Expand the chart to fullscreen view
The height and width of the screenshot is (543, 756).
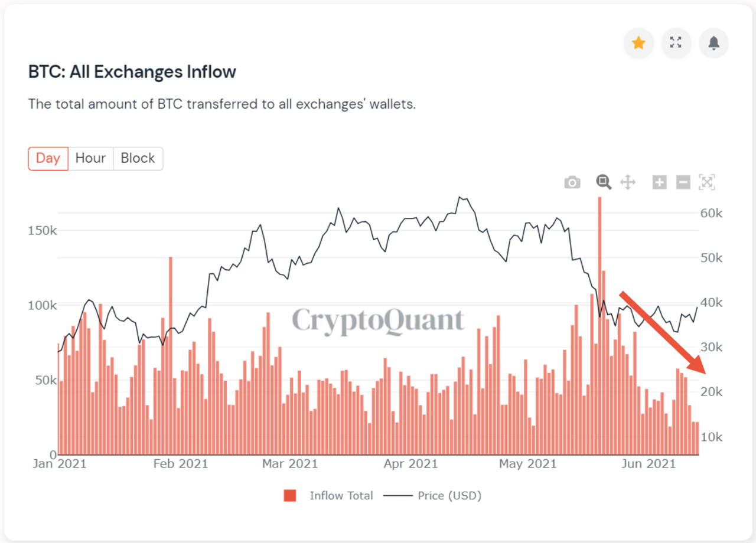coord(676,43)
